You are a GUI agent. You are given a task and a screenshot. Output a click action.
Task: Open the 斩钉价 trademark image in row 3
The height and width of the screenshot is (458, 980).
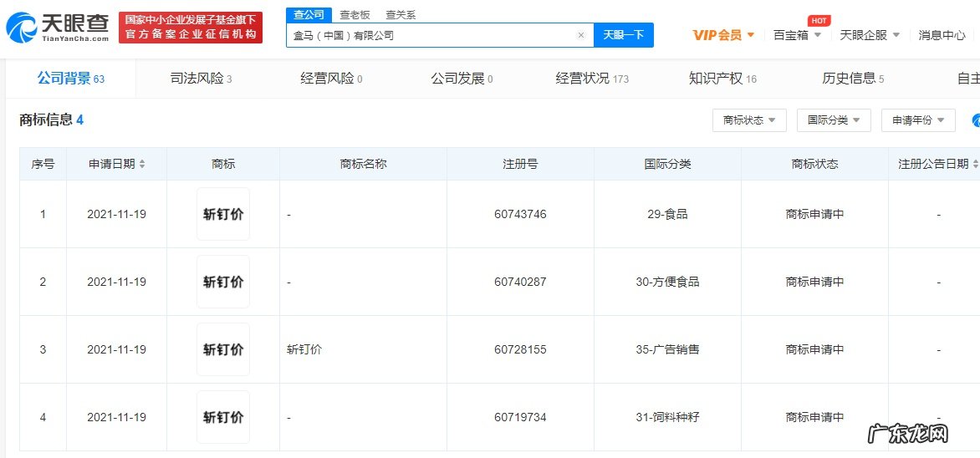[x=223, y=349]
